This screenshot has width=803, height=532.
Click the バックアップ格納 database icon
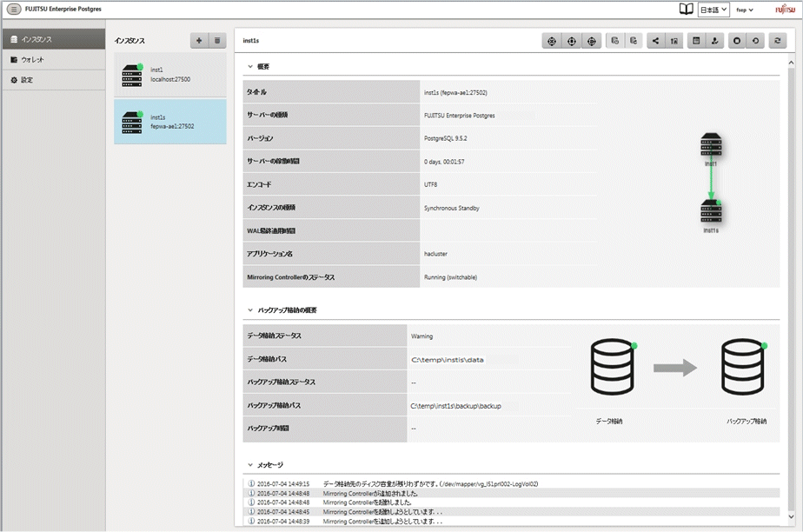click(x=744, y=367)
